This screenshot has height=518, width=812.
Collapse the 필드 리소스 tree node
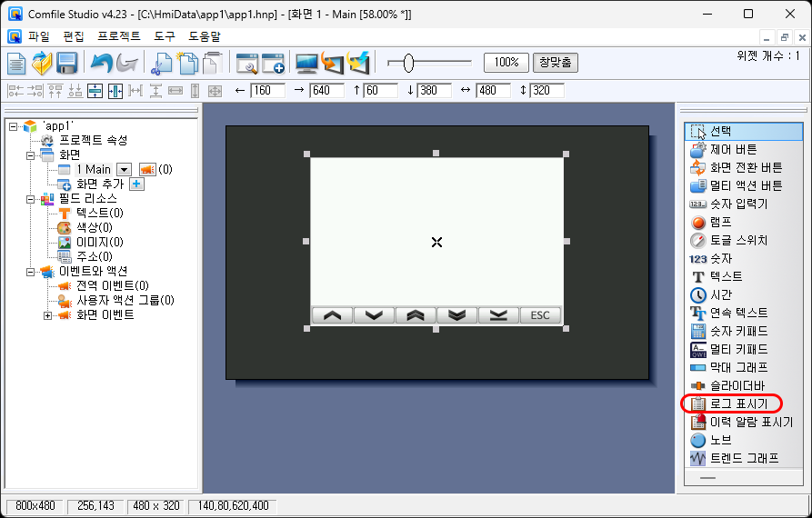(30, 199)
